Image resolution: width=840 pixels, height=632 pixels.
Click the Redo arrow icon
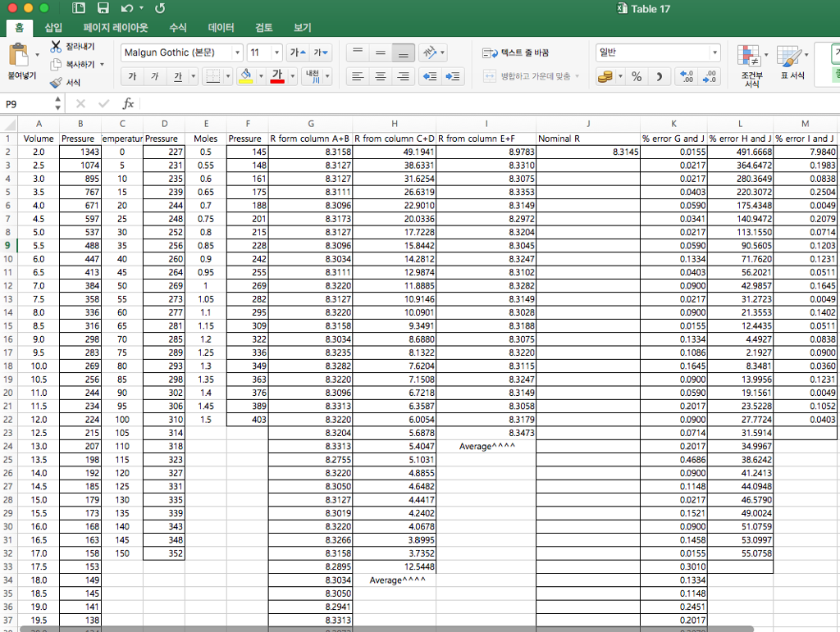pos(160,8)
